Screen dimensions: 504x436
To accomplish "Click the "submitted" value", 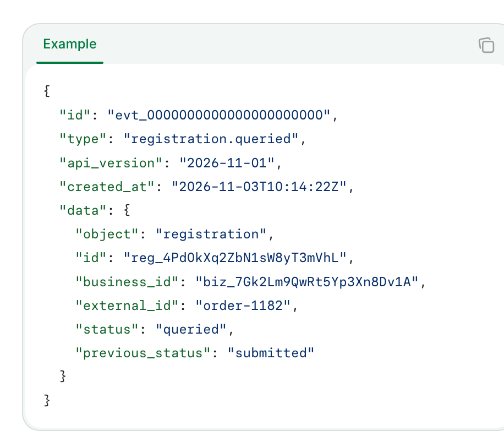I will pyautogui.click(x=271, y=353).
